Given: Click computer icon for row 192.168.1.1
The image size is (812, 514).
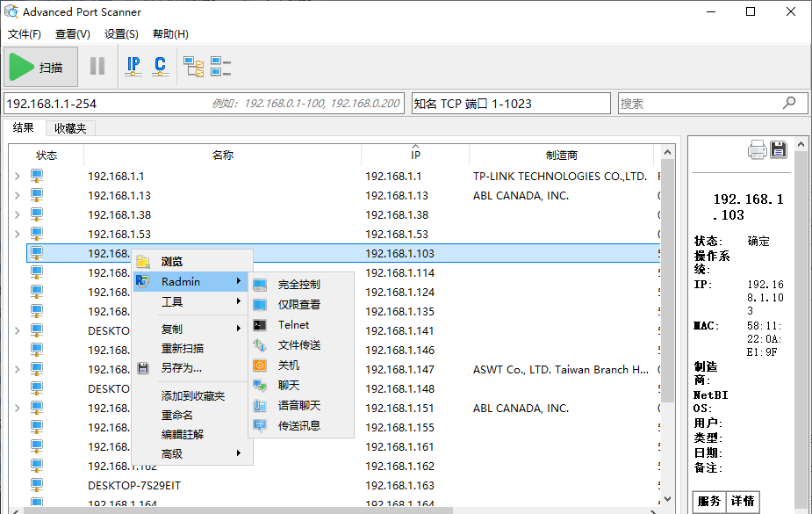Looking at the screenshot, I should [36, 177].
